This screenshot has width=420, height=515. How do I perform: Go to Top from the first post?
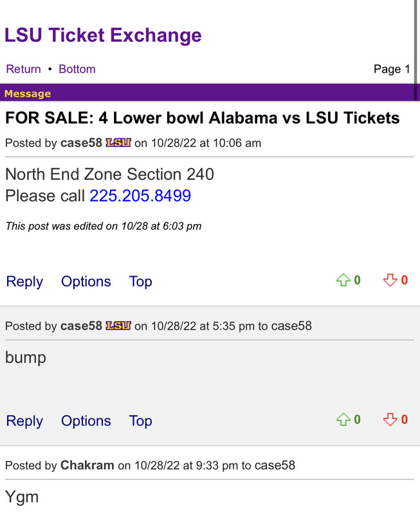141,281
